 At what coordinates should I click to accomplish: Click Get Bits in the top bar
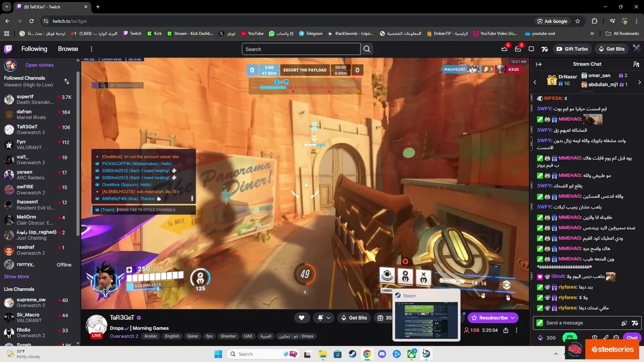[x=612, y=49]
